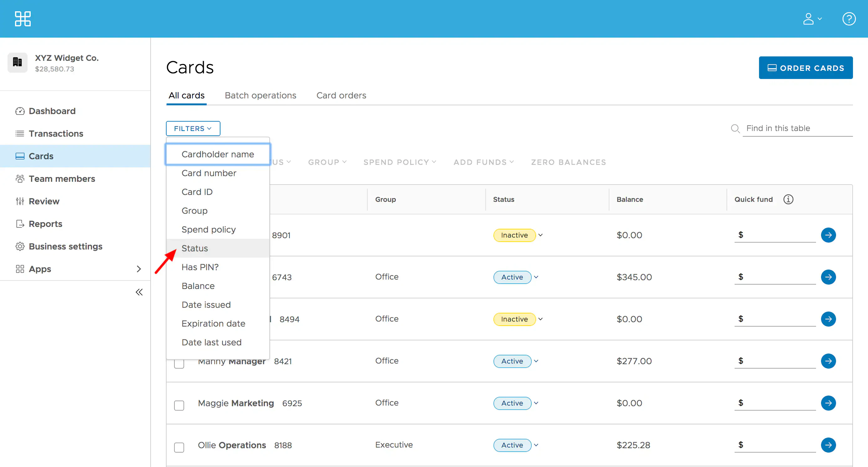This screenshot has width=868, height=467.
Task: Open status dropdown for card 6743
Action: coord(536,277)
